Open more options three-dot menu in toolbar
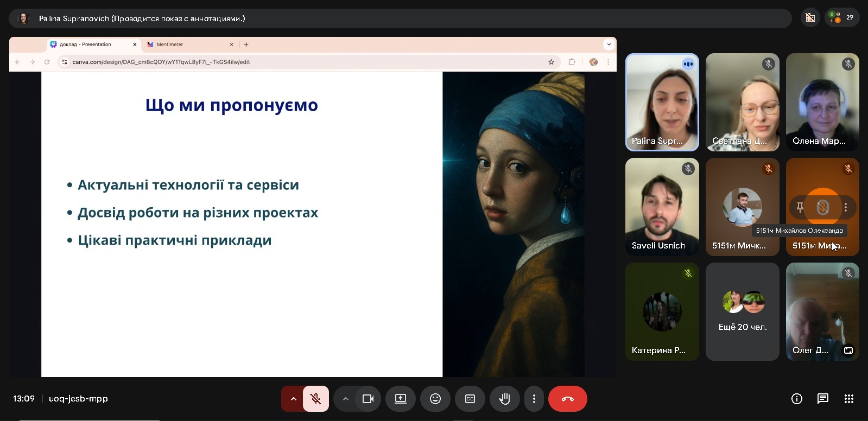Image resolution: width=868 pixels, height=421 pixels. pos(534,399)
